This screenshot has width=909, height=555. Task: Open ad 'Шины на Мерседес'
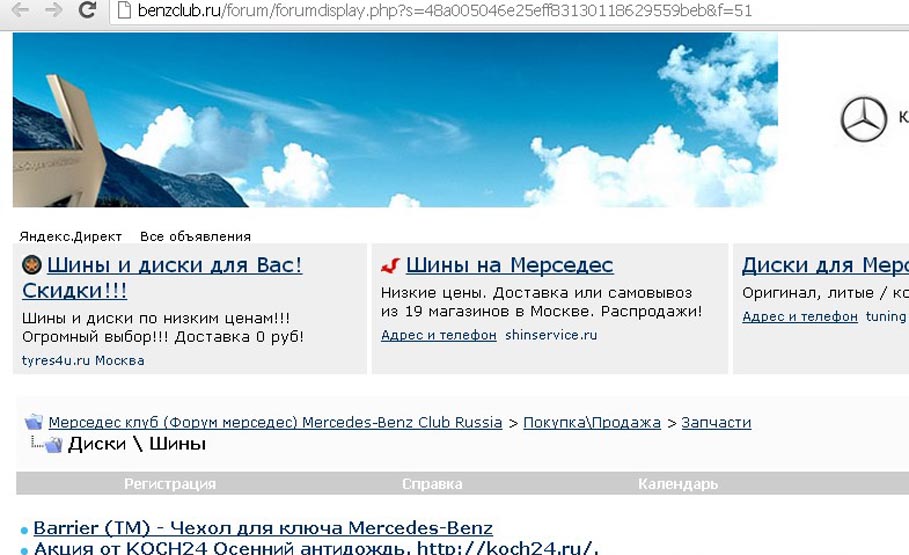click(510, 265)
